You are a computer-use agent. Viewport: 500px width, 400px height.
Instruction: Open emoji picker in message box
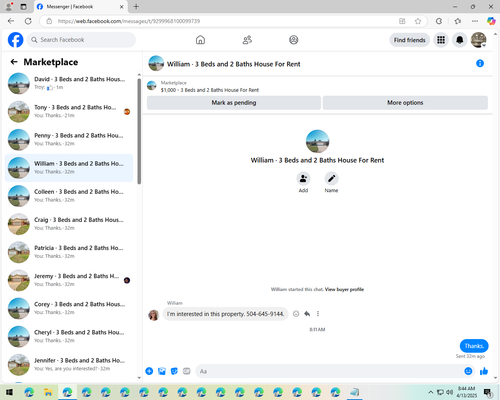click(x=468, y=371)
